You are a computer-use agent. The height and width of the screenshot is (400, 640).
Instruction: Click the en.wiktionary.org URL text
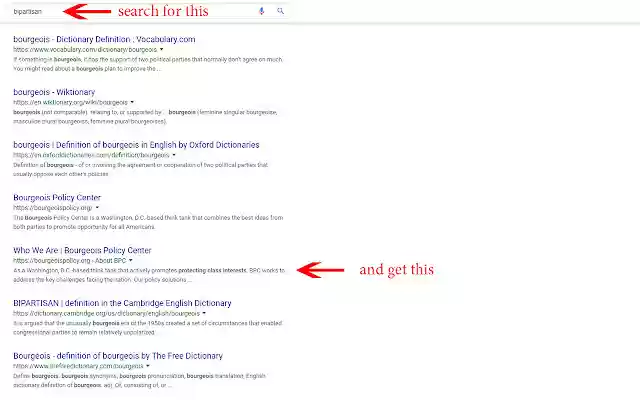point(70,102)
